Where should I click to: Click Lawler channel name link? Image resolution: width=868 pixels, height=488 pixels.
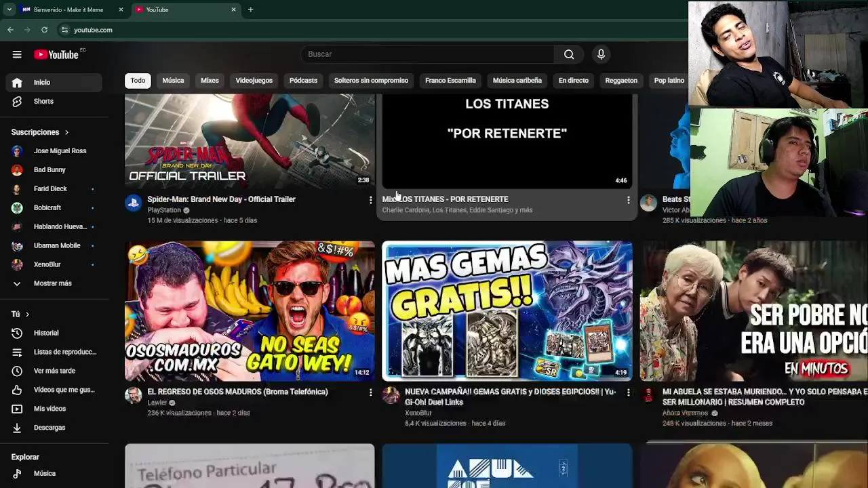pyautogui.click(x=157, y=403)
